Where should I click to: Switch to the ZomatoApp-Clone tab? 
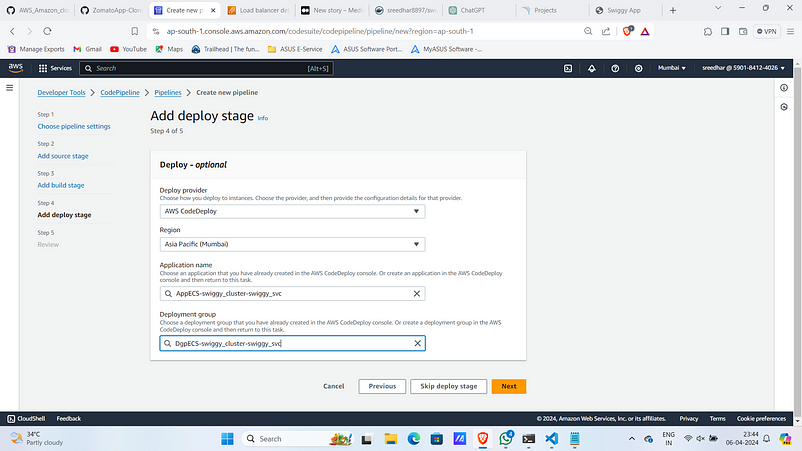point(112,10)
